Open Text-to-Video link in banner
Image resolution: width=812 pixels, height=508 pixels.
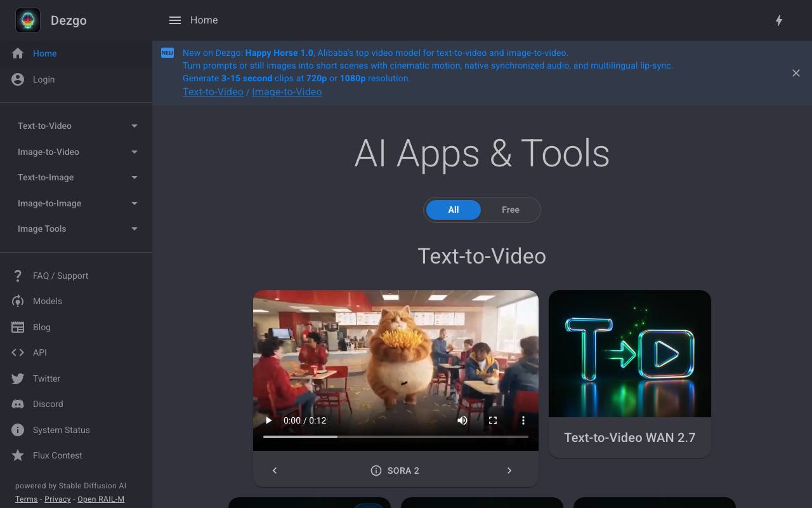[x=213, y=91]
